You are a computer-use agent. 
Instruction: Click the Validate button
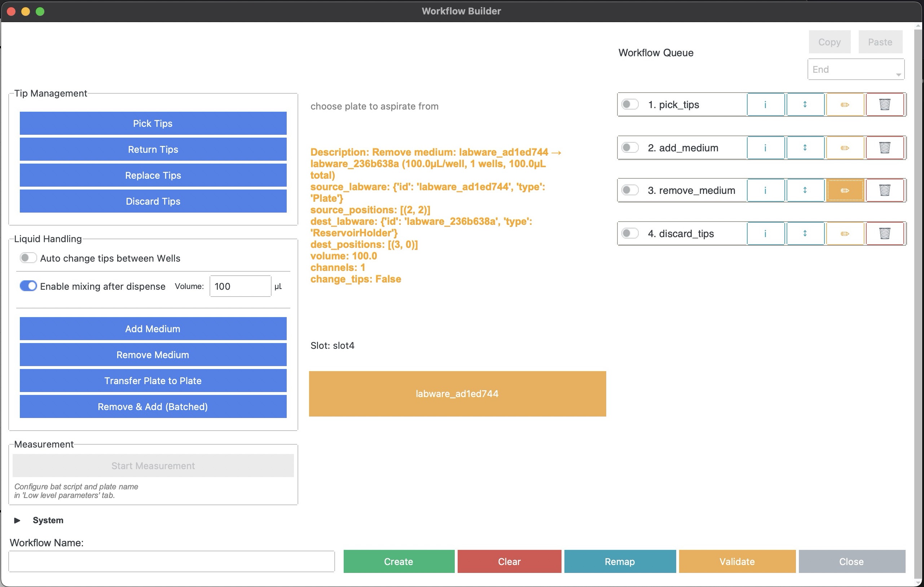[x=737, y=561]
